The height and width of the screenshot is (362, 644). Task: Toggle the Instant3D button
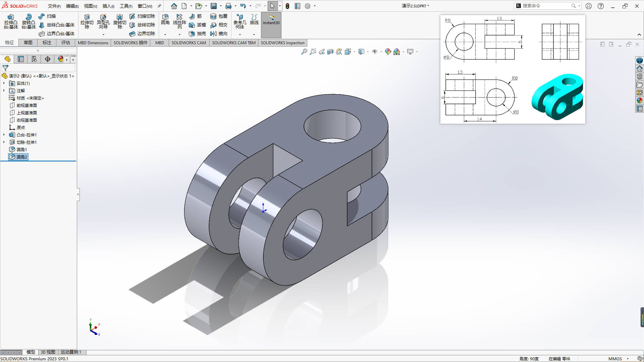[271, 20]
